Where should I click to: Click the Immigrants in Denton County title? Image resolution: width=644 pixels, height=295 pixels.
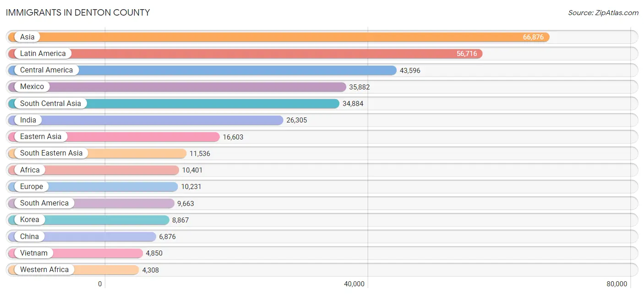(x=78, y=13)
